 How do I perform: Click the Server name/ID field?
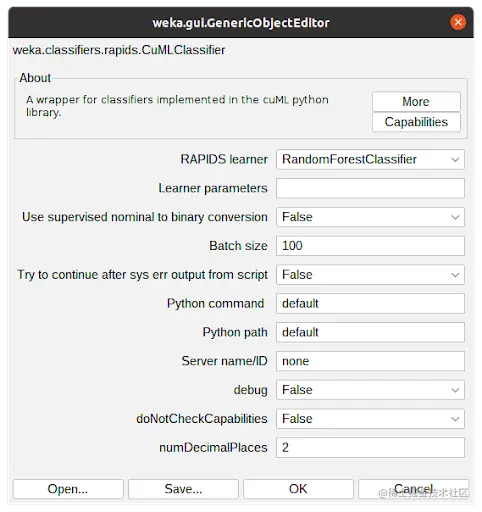(x=370, y=361)
